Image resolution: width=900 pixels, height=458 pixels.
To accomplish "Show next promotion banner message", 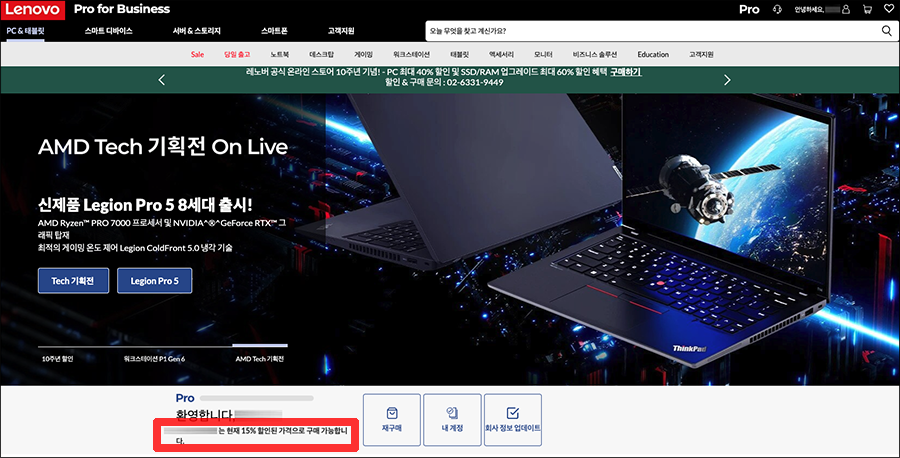I will 727,80.
